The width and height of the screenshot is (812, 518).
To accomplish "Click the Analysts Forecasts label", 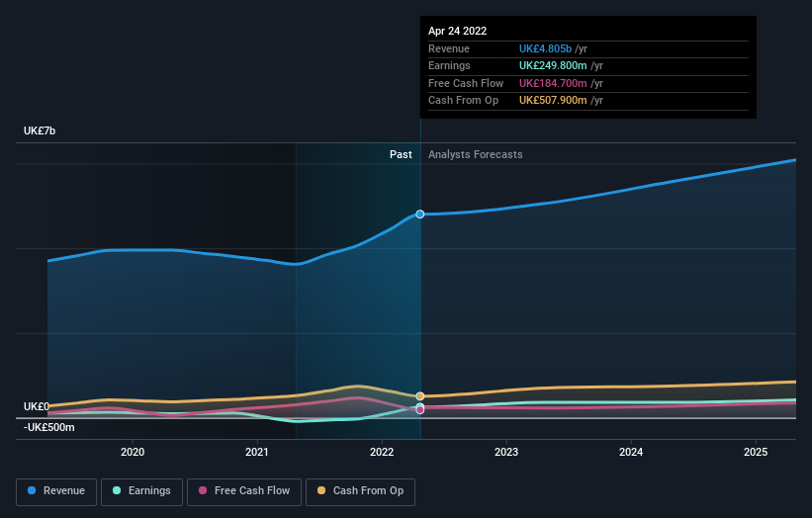I will 476,155.
